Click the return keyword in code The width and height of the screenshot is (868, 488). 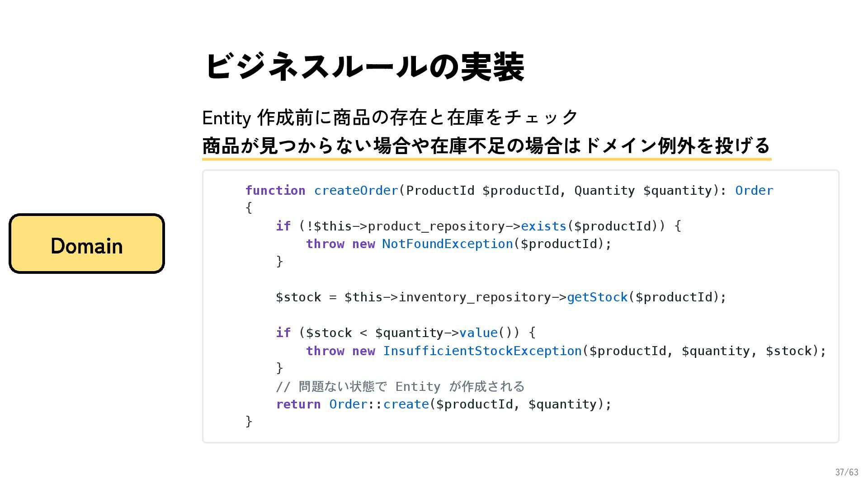[298, 404]
